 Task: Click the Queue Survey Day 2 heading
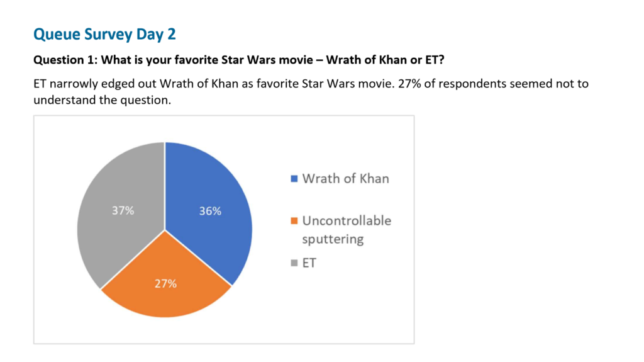tap(104, 34)
